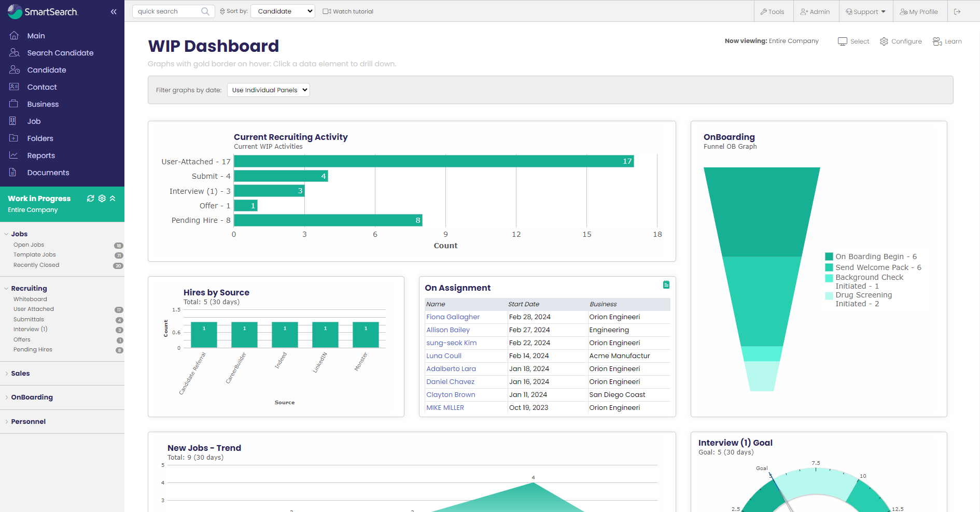The image size is (980, 512).
Task: Collapse the navigation sidebar with the double chevron
Action: [x=114, y=11]
